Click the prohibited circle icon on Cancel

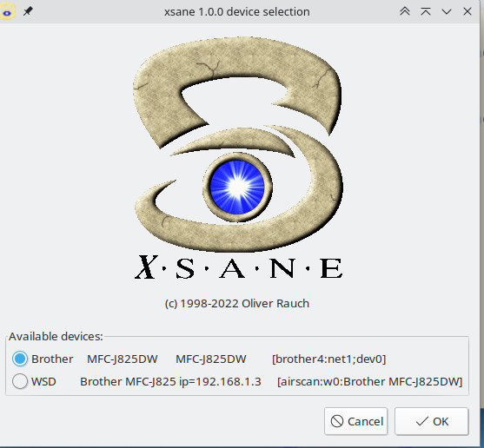point(337,421)
